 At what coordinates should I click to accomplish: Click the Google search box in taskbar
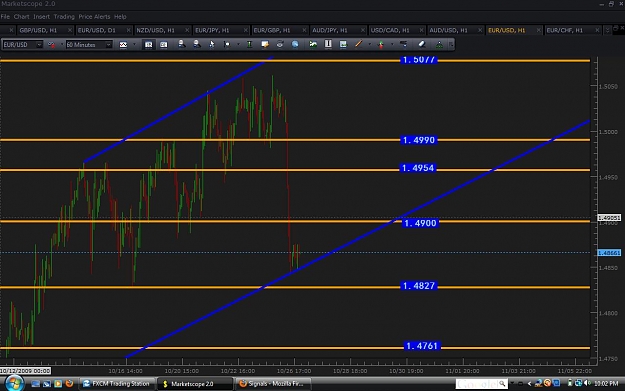(482, 384)
